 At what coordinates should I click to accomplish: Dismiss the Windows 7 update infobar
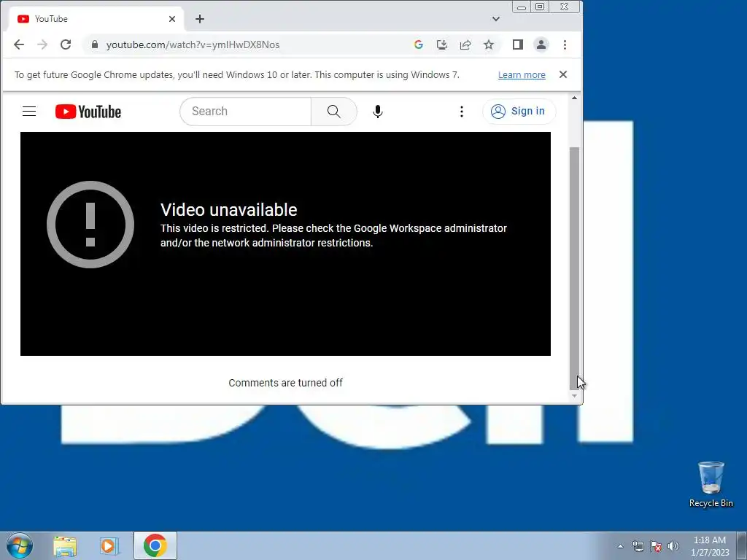563,74
